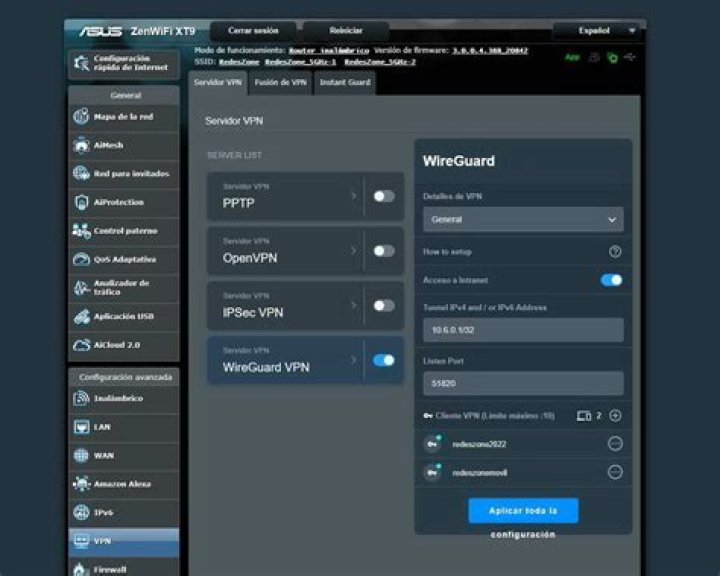This screenshot has width=720, height=576.
Task: Enable the PPTP VPN server toggle
Action: (x=384, y=196)
